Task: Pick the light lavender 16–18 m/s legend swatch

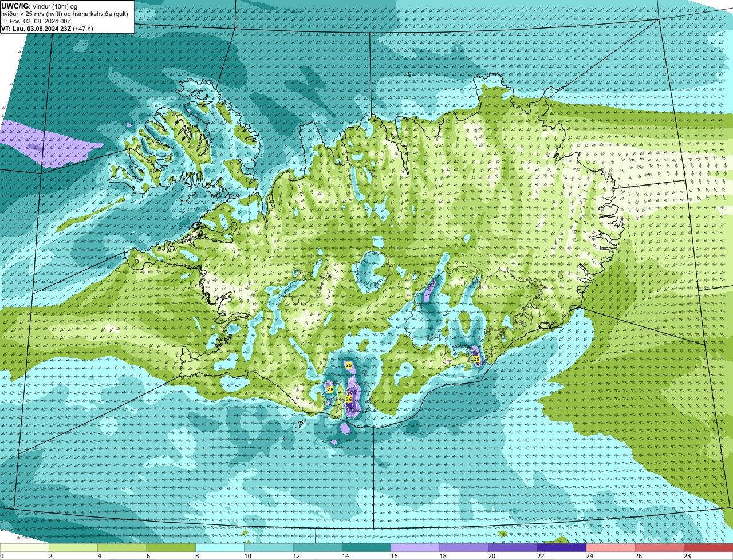Action: [x=415, y=548]
